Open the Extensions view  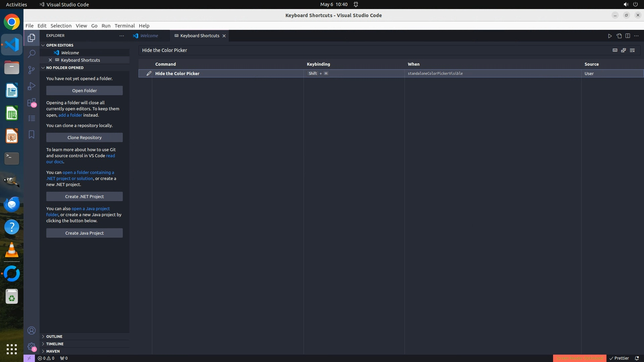[32, 102]
